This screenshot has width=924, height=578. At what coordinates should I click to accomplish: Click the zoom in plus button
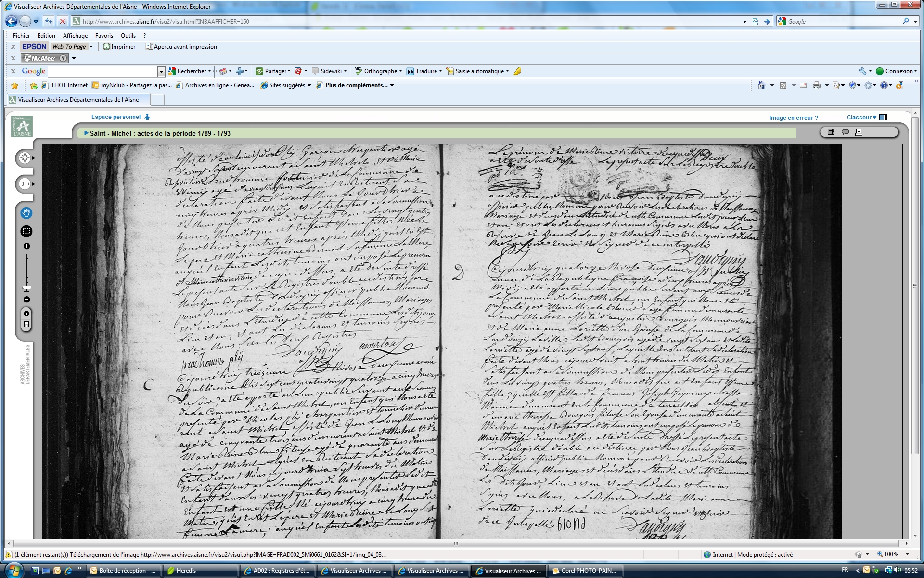[x=26, y=246]
